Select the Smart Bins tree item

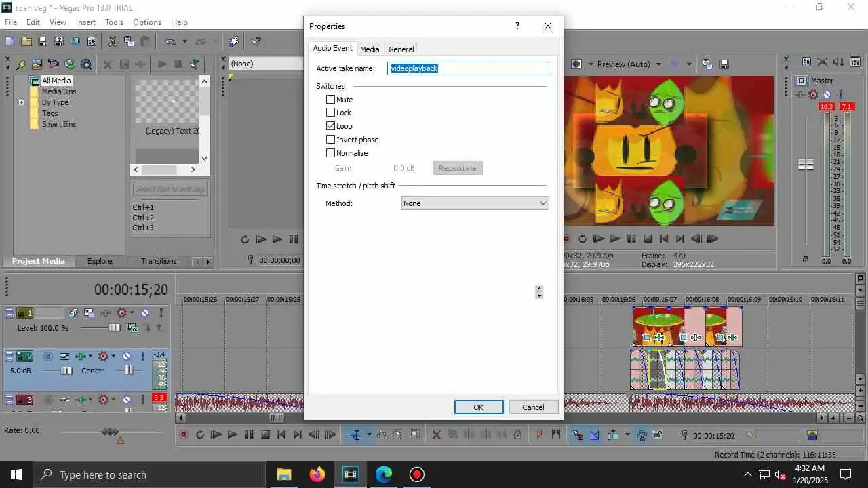(59, 125)
